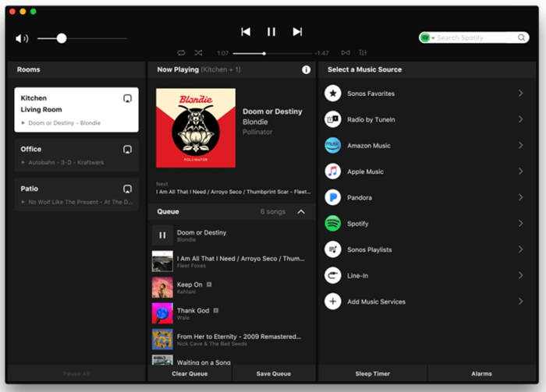Select the Line-In source label

[357, 276]
